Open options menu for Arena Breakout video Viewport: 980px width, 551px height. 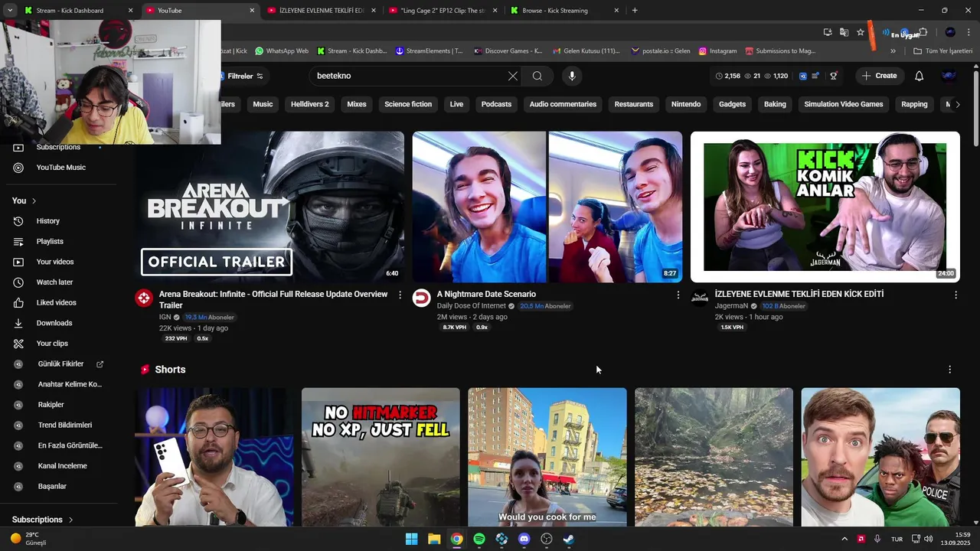coord(400,295)
